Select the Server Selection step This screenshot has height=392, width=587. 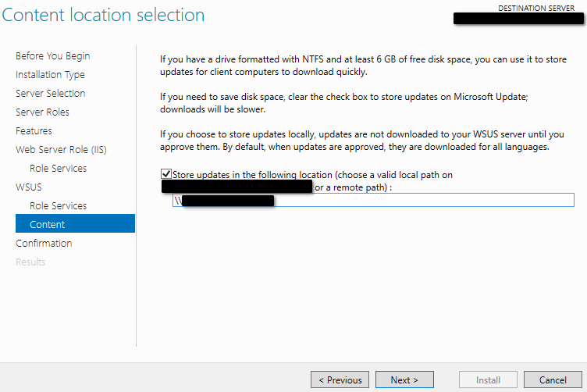click(51, 93)
